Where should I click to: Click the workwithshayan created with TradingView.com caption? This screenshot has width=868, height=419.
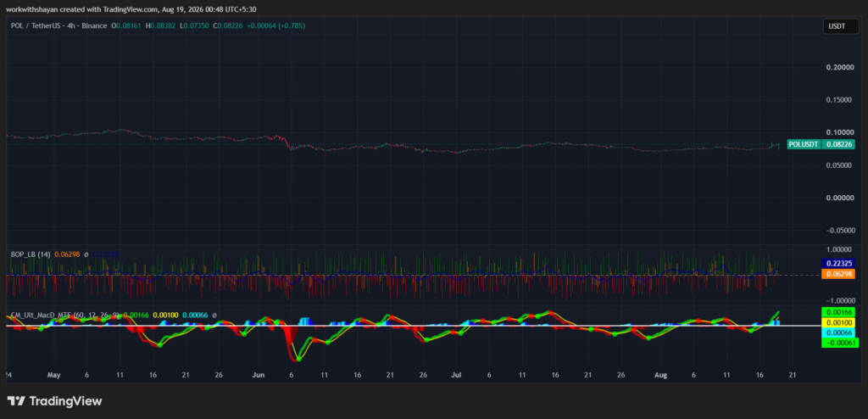131,8
